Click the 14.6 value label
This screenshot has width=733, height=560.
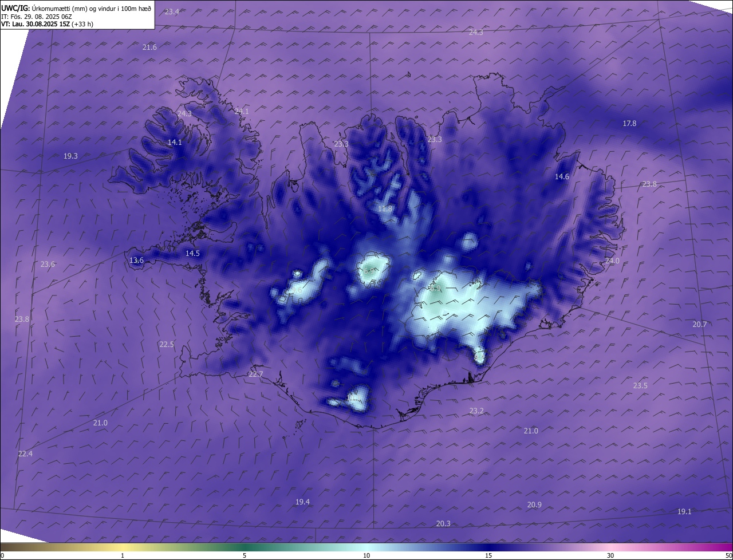562,177
